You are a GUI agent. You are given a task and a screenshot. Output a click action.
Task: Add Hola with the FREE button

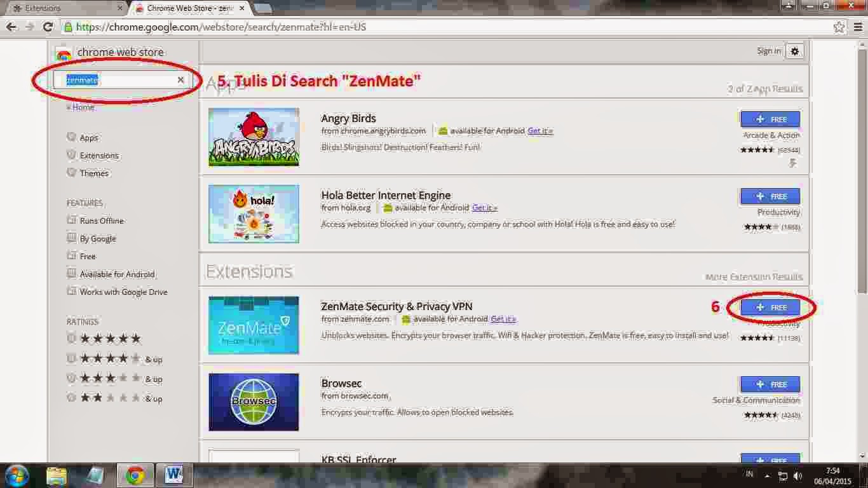click(x=770, y=196)
